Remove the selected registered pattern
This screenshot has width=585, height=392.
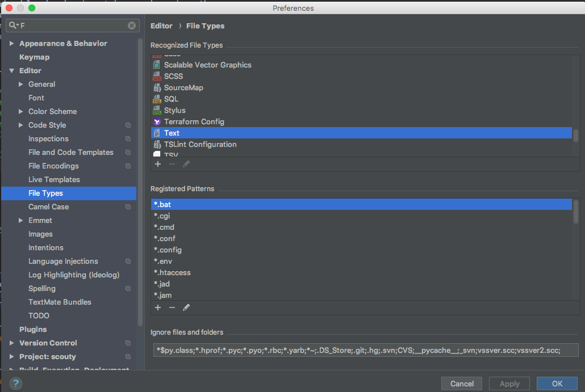[x=172, y=307]
